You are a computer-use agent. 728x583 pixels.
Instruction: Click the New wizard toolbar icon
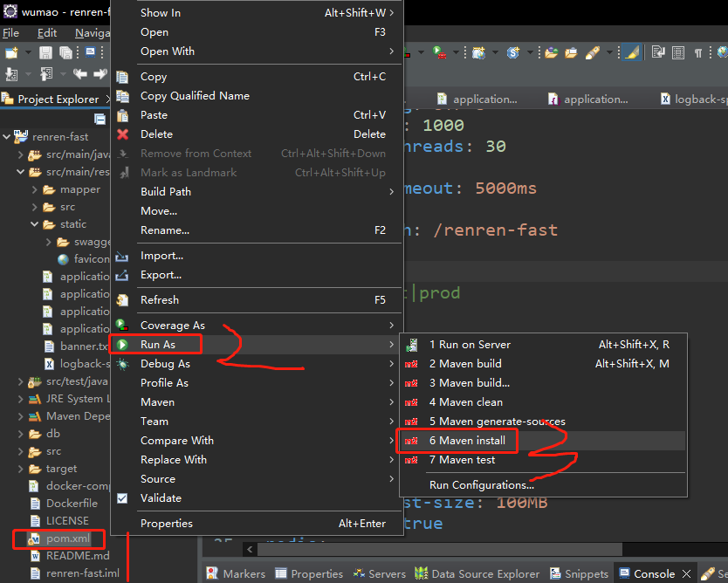tap(11, 52)
